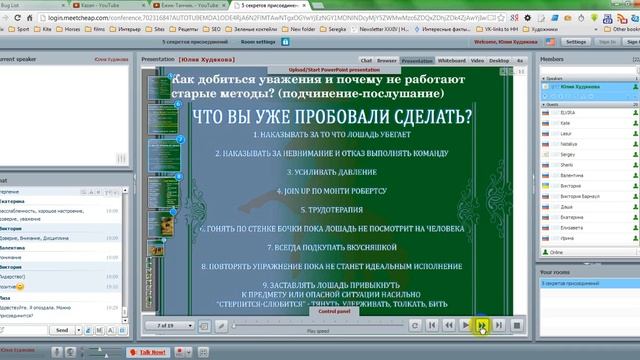Select member Kate in the list

[x=590, y=123]
